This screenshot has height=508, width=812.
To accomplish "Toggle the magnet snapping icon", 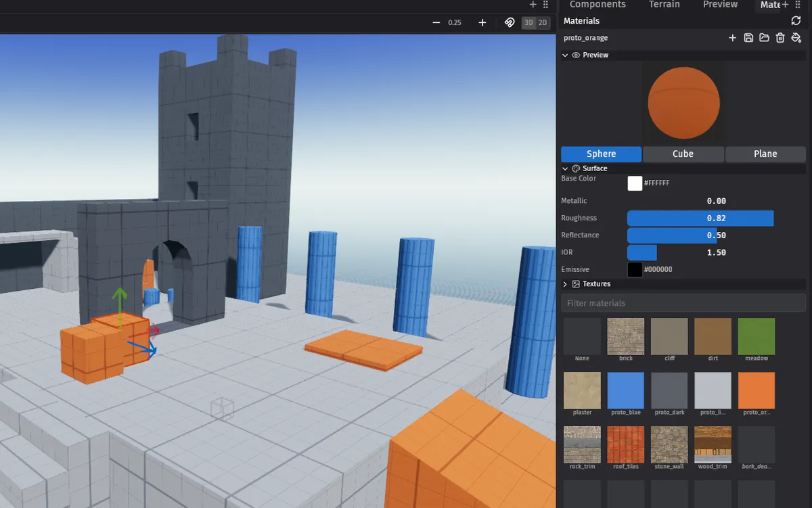I will coord(510,22).
